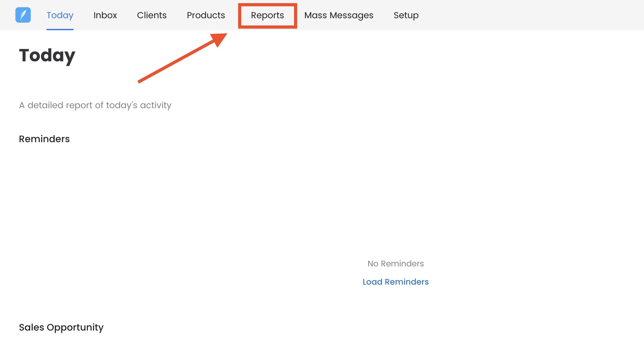Click the blue underline beneath Today tab
Screen dimensions: 644x340
pyautogui.click(x=60, y=29)
